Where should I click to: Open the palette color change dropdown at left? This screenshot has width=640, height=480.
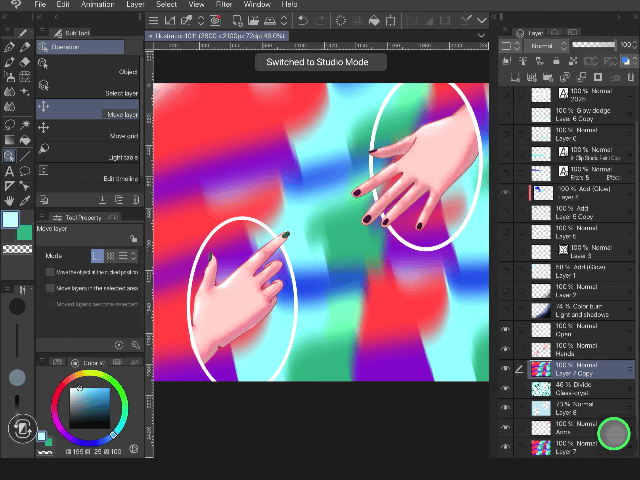tap(511, 46)
